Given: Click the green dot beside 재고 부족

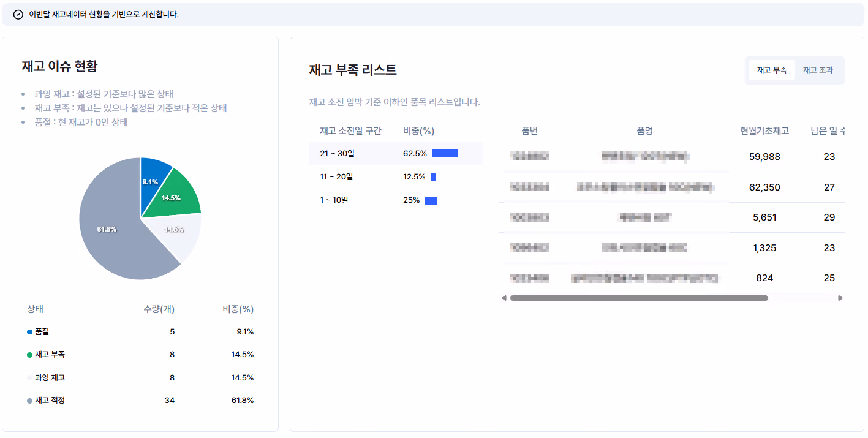Looking at the screenshot, I should click(29, 355).
